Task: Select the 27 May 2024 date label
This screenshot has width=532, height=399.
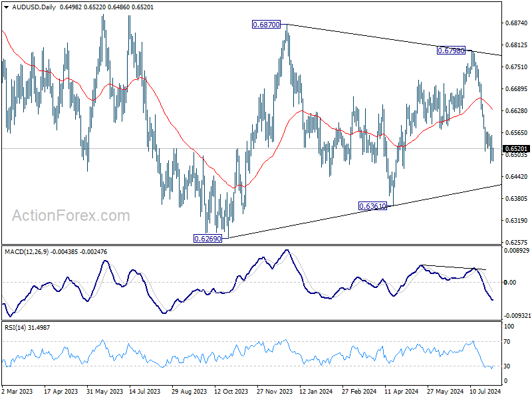Action: click(x=445, y=391)
